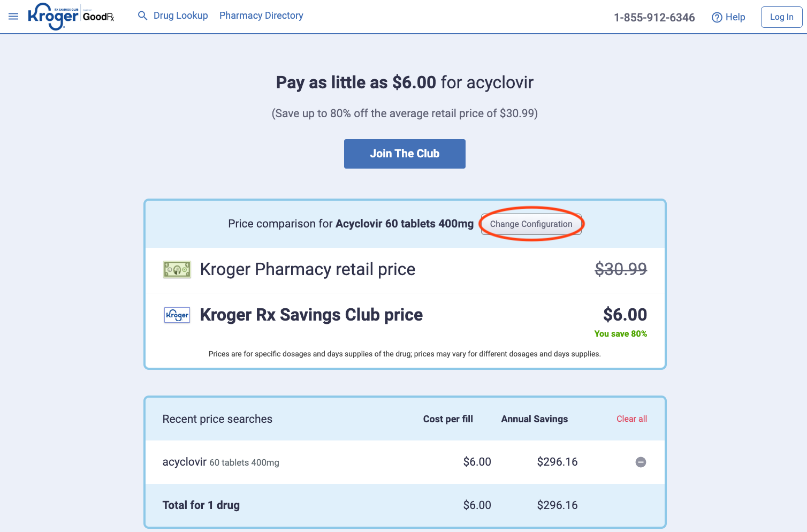Click the small Kroger icon beside Savings Club price
The width and height of the screenshot is (807, 532).
tap(177, 315)
